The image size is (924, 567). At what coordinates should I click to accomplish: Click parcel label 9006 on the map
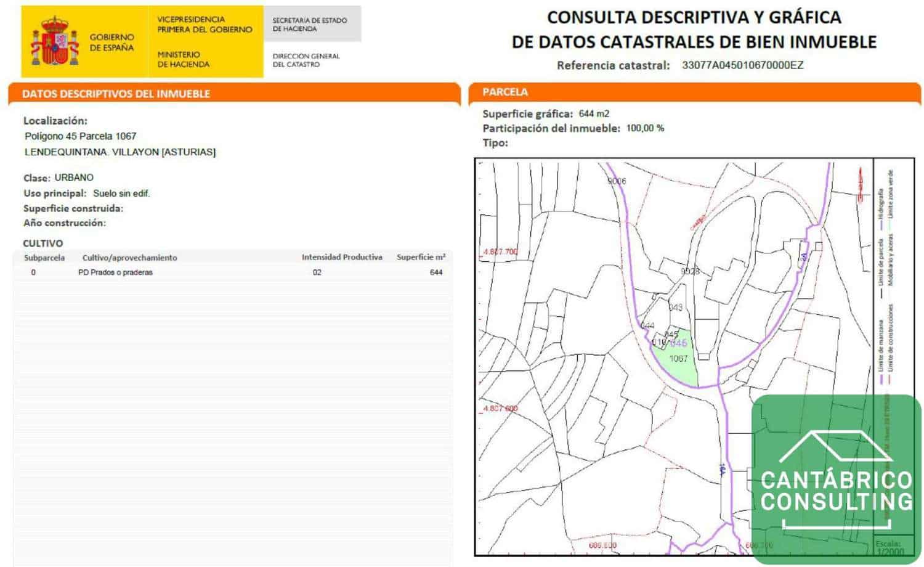(616, 181)
